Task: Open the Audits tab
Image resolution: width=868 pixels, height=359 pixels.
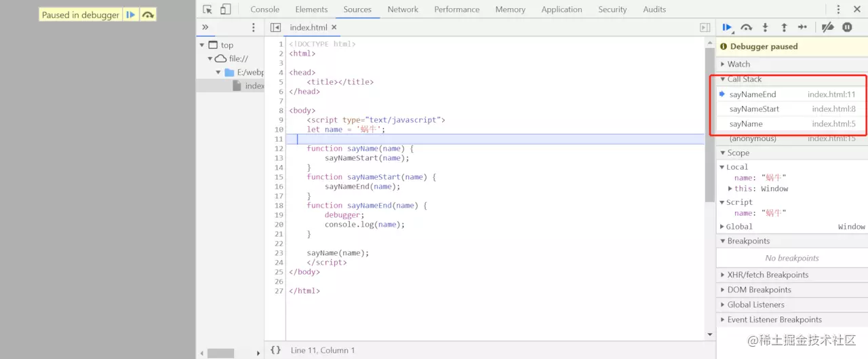Action: click(x=654, y=10)
